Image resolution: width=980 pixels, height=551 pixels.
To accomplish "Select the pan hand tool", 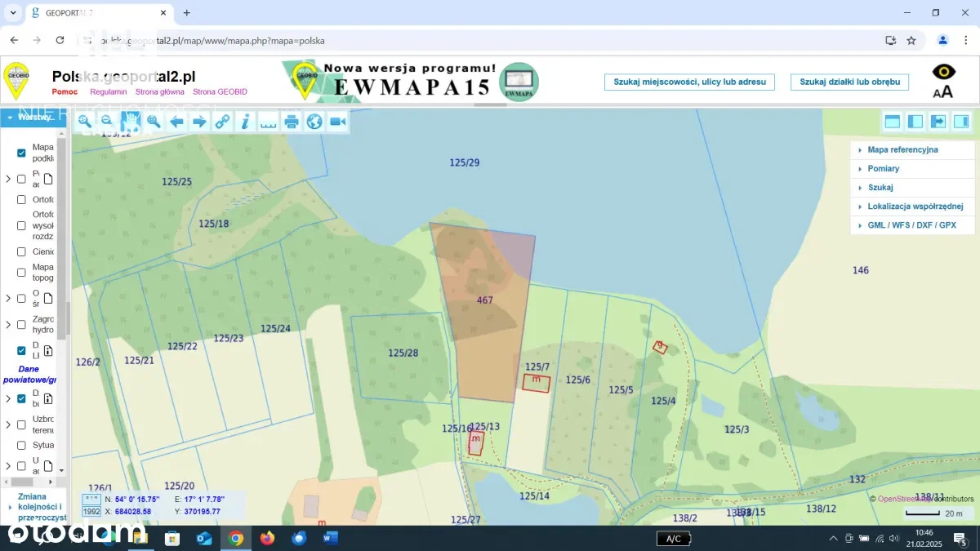I will click(130, 122).
